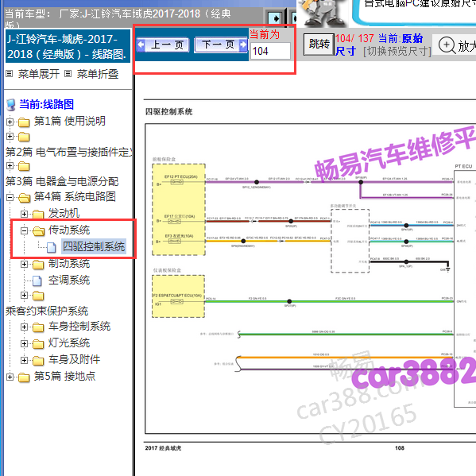The image size is (476, 476).
Task: Expand the 第2篇 电气布置与接插件 node
Action: pyautogui.click(x=10, y=137)
